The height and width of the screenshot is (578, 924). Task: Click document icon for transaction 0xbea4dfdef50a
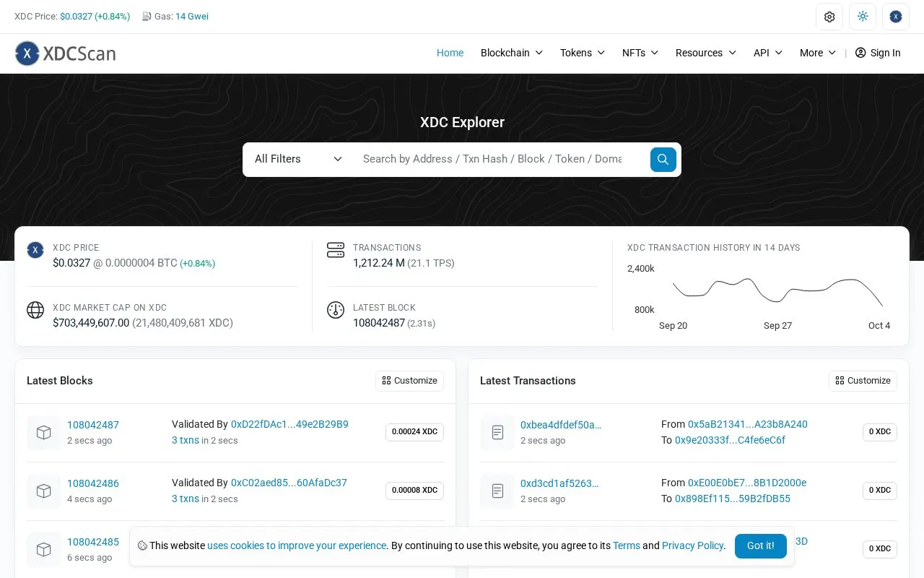tap(497, 433)
